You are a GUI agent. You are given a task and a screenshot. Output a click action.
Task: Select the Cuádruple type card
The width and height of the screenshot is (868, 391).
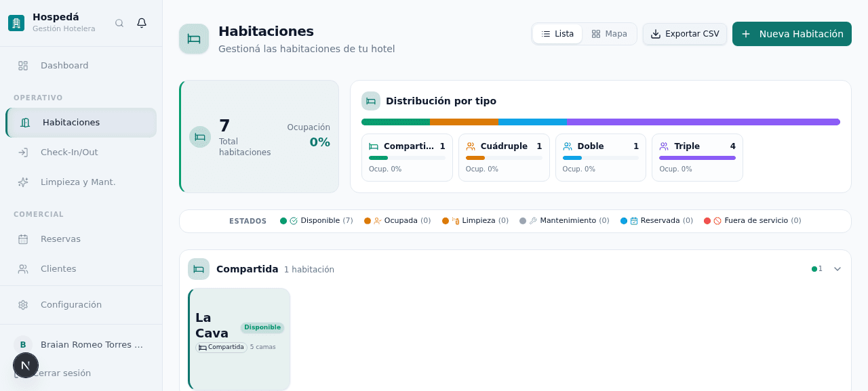click(504, 157)
